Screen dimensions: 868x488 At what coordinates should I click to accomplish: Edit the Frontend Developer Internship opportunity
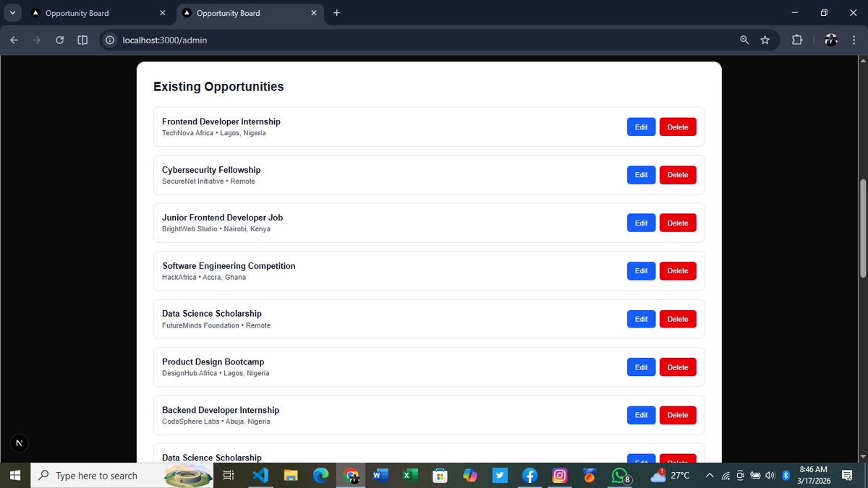(641, 127)
